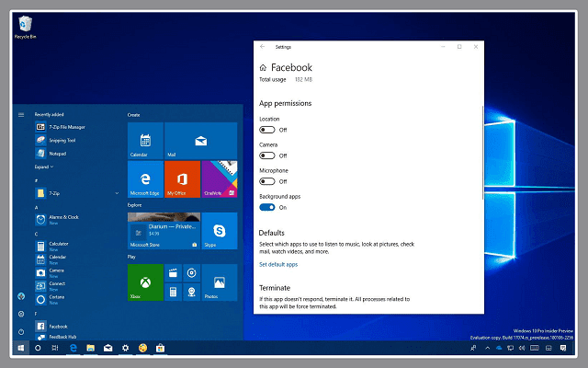Open the Photos tile
This screenshot has height=368, width=588.
click(x=220, y=282)
